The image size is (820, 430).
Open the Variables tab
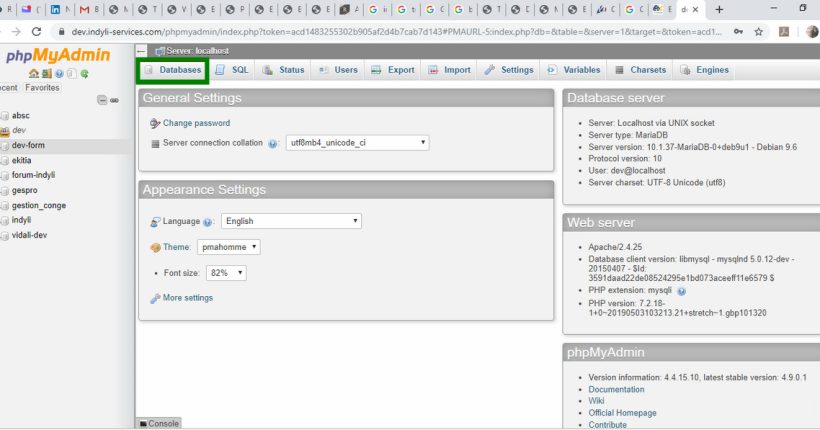click(x=574, y=70)
